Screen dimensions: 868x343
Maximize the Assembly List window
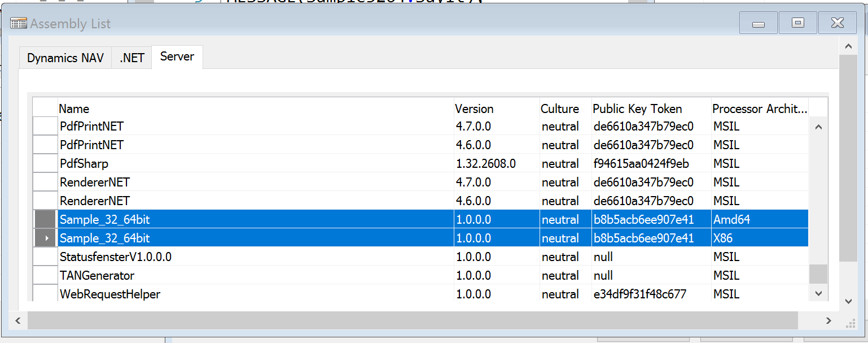click(797, 23)
